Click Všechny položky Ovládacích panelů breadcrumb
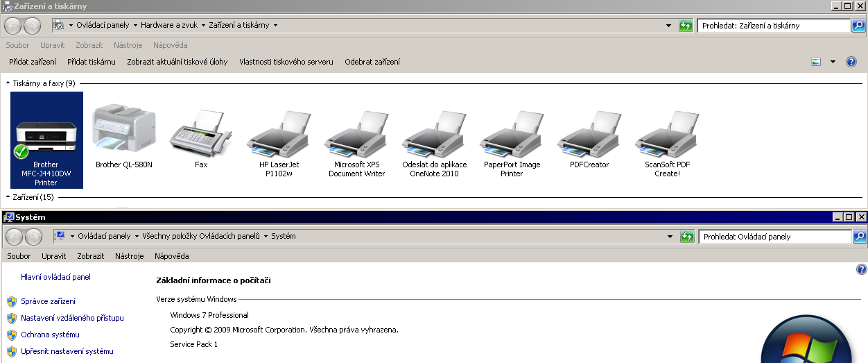868x363 pixels. point(201,237)
